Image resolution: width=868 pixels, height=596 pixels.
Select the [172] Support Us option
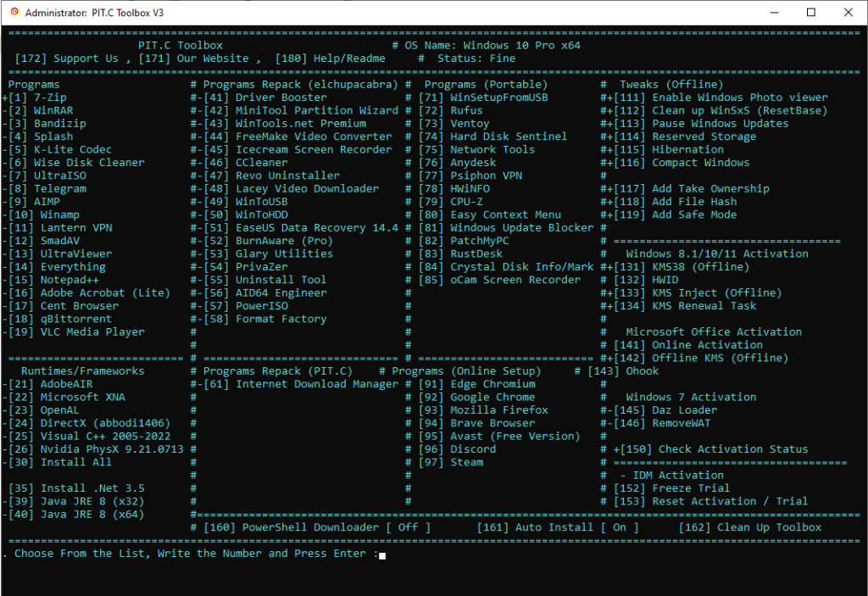67,58
